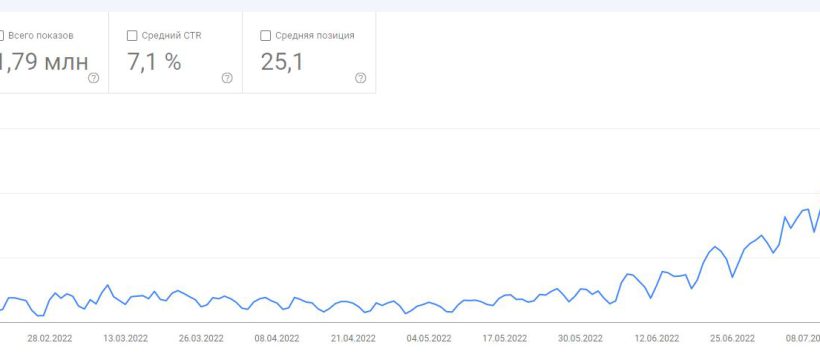This screenshot has width=820, height=360.
Task: Click the 04.05.2022 axis date
Action: 429,339
